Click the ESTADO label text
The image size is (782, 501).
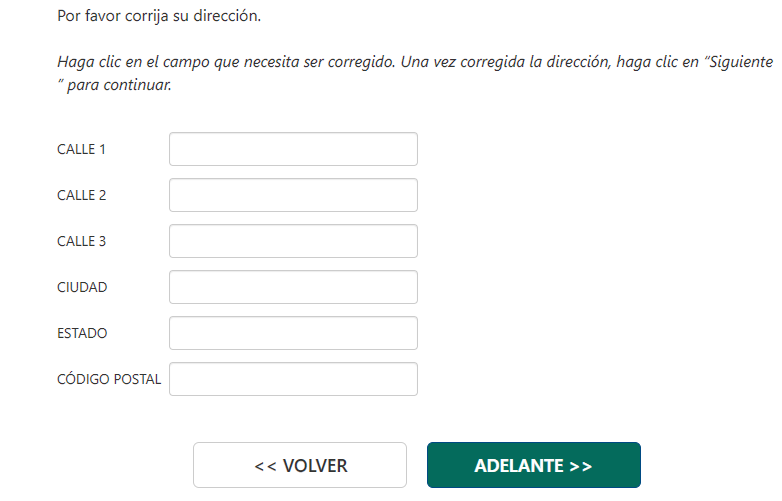(x=82, y=333)
